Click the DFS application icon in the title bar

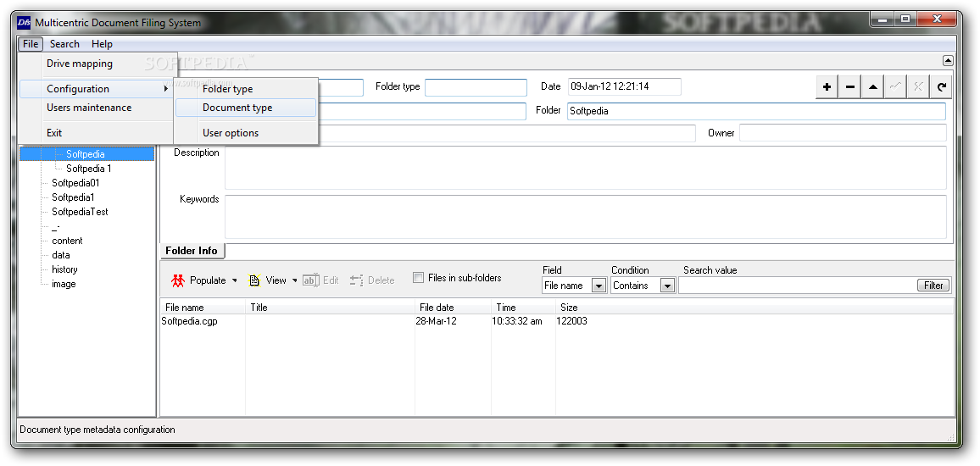(23, 23)
